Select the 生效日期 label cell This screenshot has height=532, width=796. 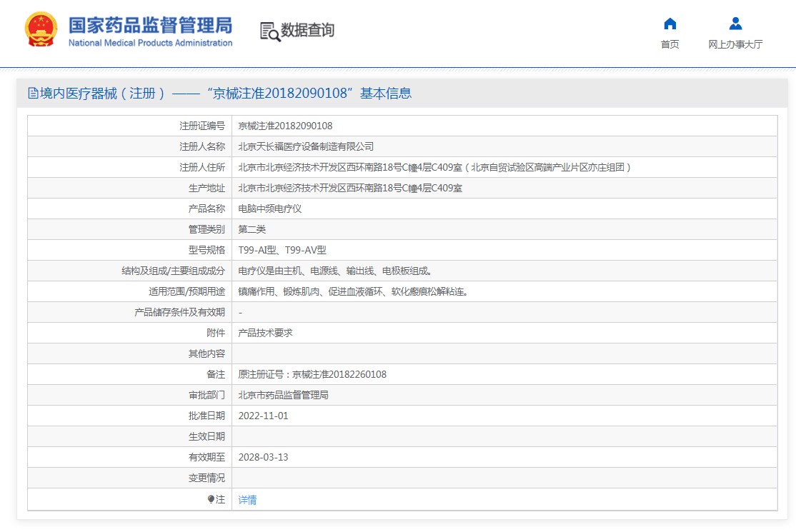click(129, 436)
